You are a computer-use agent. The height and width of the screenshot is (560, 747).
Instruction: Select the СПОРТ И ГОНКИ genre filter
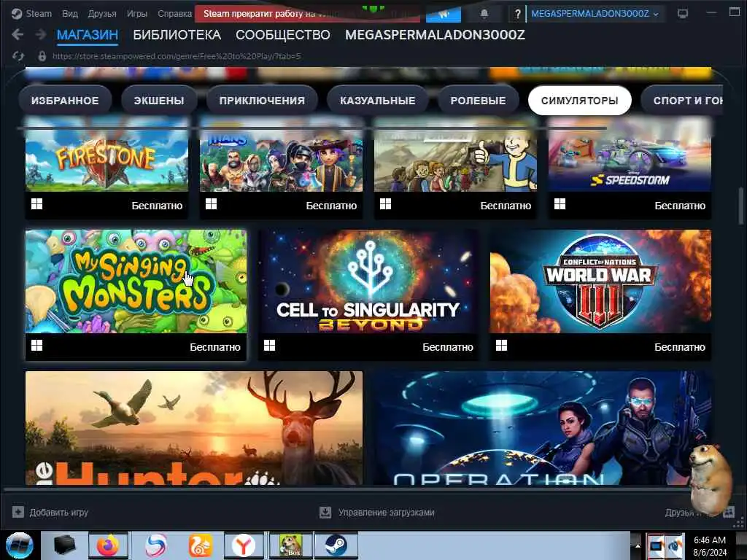[682, 101]
